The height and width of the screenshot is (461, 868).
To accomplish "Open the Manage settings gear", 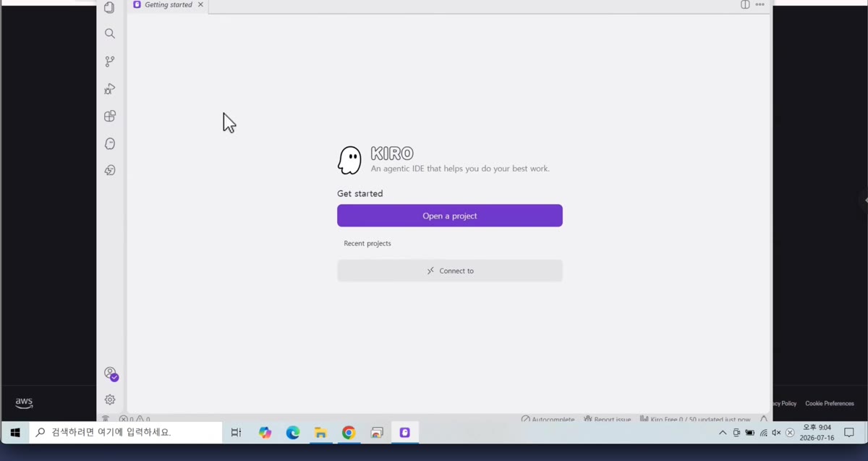I will click(110, 399).
